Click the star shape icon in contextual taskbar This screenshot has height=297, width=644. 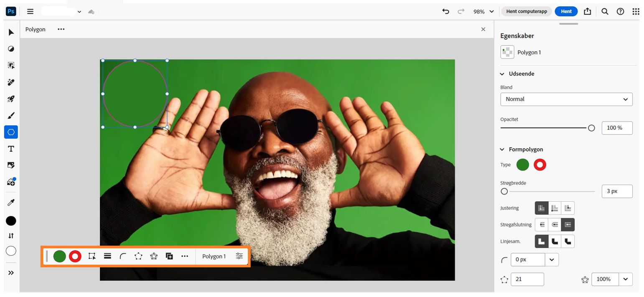pos(154,256)
